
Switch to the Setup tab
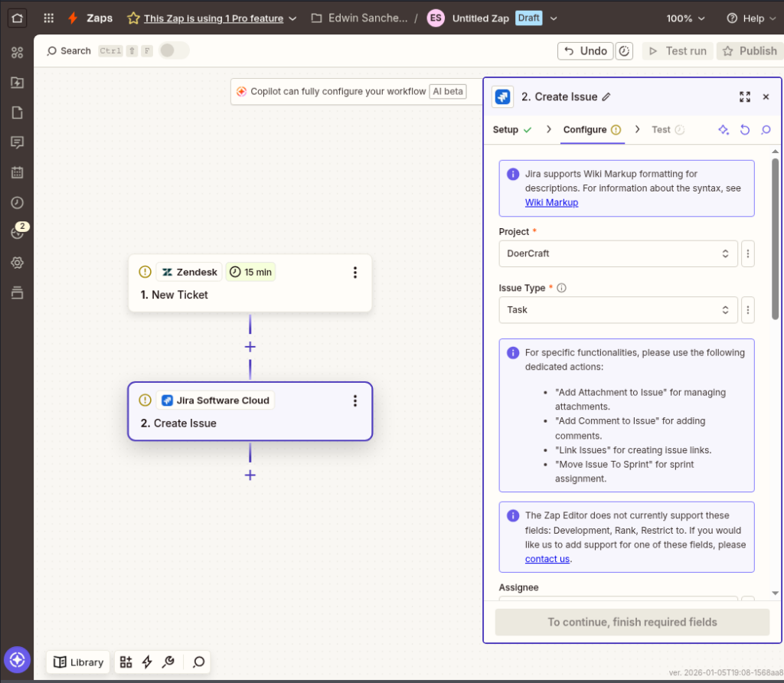click(506, 129)
